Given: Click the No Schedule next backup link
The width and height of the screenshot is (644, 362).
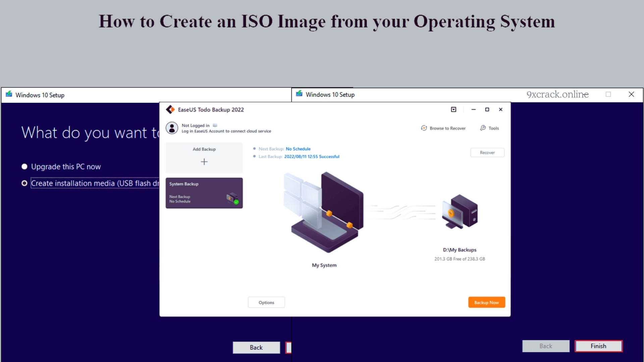Looking at the screenshot, I should 298,149.
